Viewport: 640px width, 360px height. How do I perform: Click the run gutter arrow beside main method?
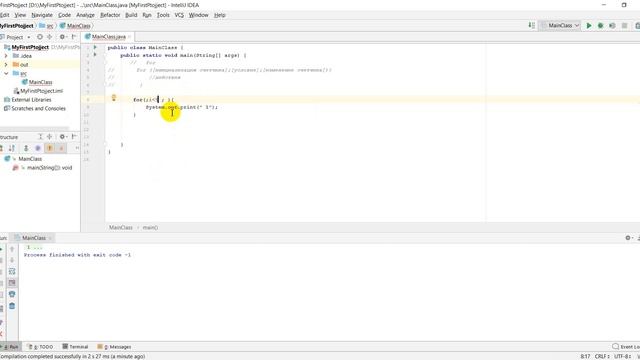(x=95, y=55)
